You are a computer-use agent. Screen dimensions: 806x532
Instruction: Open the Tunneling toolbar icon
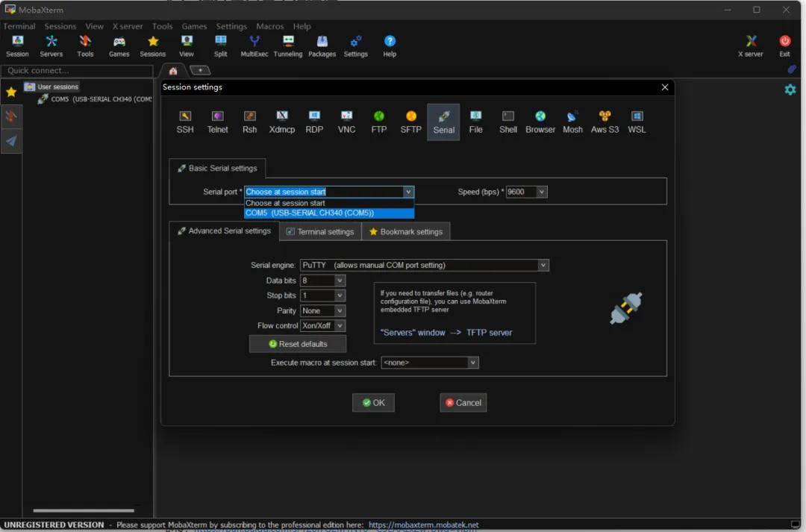(288, 46)
